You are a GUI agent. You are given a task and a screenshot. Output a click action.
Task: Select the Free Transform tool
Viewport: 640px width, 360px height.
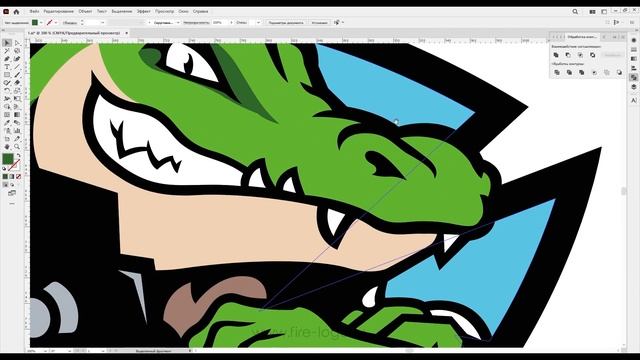pyautogui.click(x=17, y=99)
